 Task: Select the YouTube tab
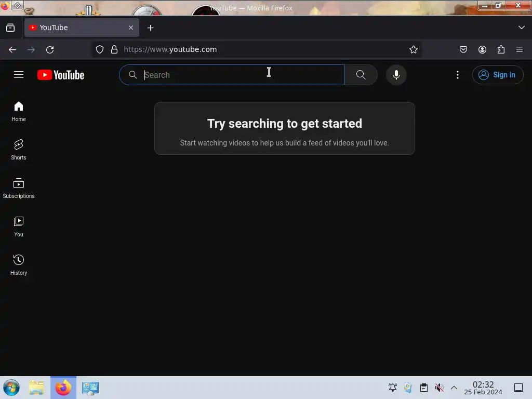pos(82,28)
